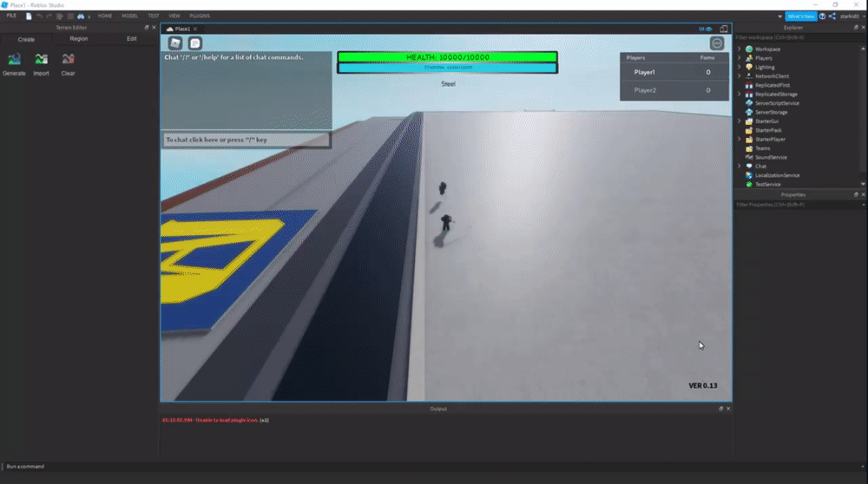Expand the Chat tree node

pos(739,166)
